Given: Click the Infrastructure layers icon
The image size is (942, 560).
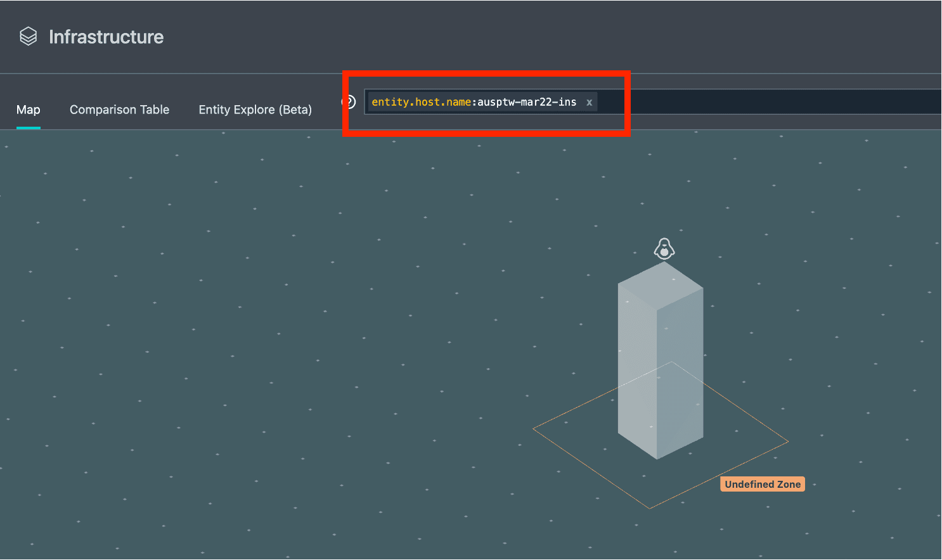Looking at the screenshot, I should pyautogui.click(x=28, y=37).
